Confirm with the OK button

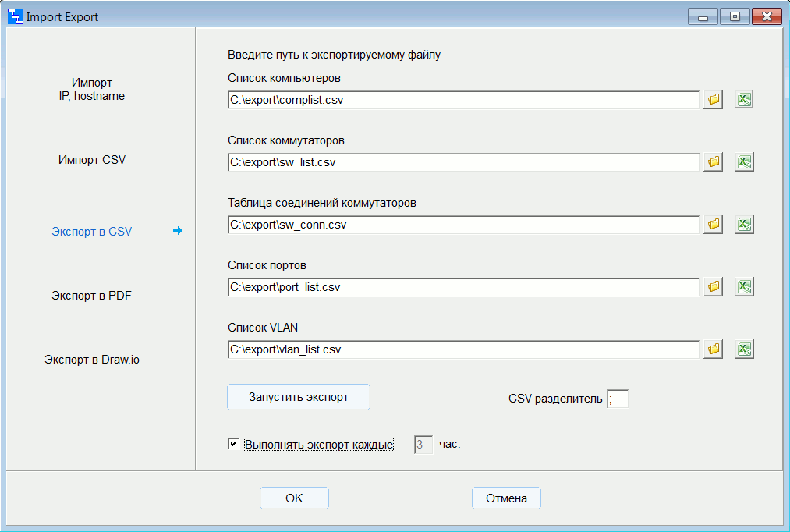(x=294, y=498)
